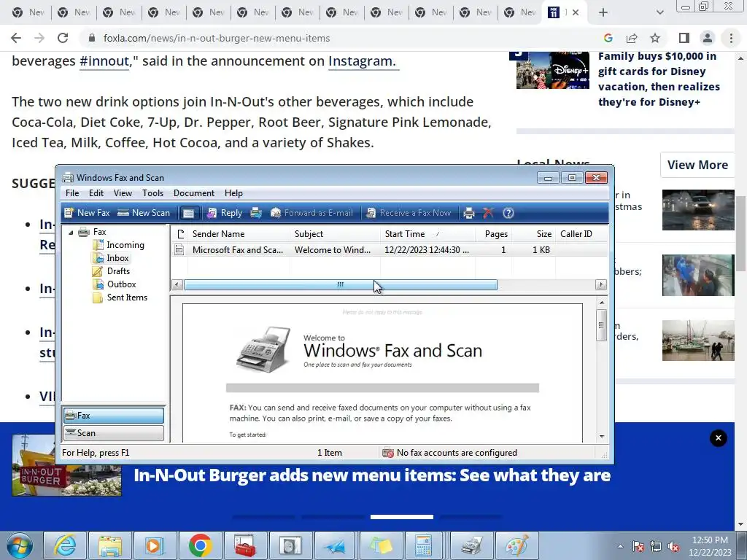Image resolution: width=747 pixels, height=560 pixels.
Task: Open Chrome three-dot menu
Action: click(x=731, y=38)
